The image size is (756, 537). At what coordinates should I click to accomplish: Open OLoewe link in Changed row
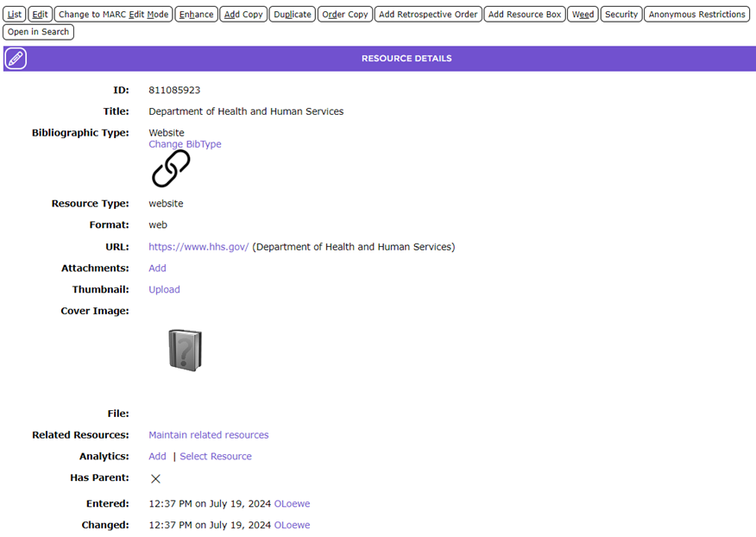pos(292,525)
